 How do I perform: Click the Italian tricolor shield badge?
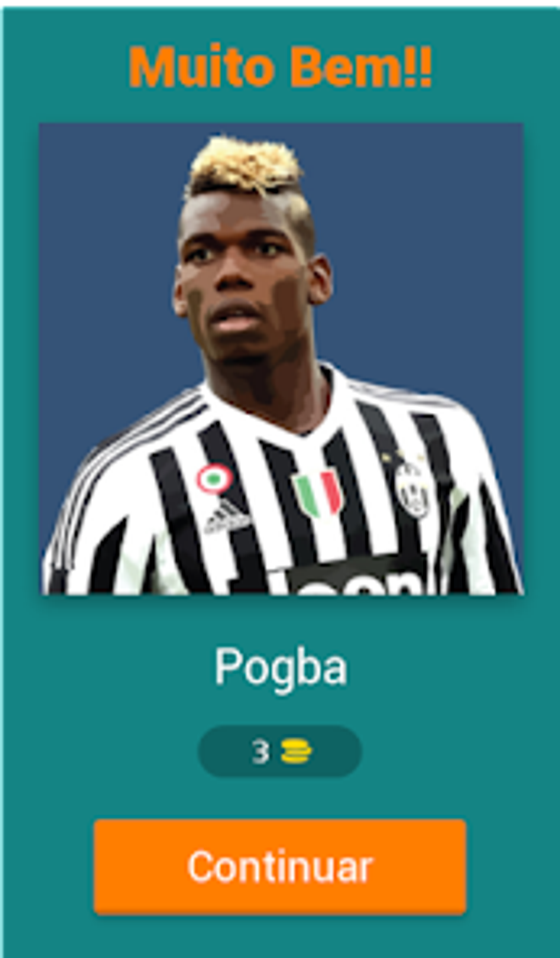[x=318, y=494]
